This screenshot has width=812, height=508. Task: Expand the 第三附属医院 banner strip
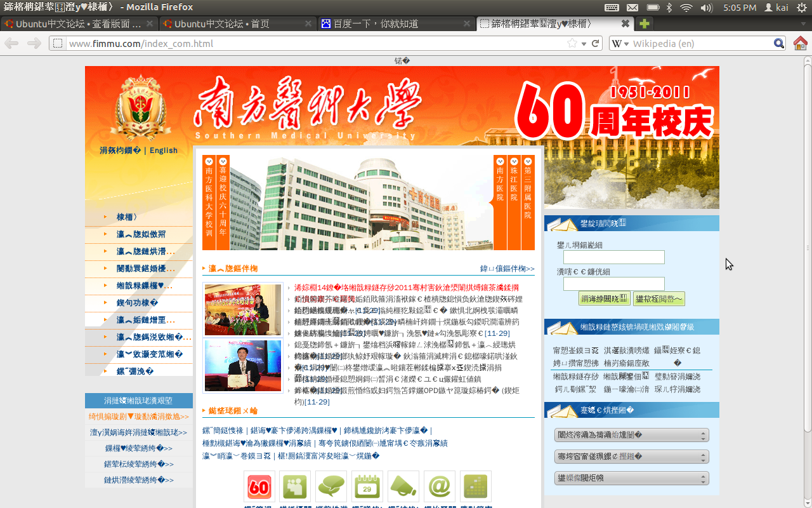[x=528, y=203]
